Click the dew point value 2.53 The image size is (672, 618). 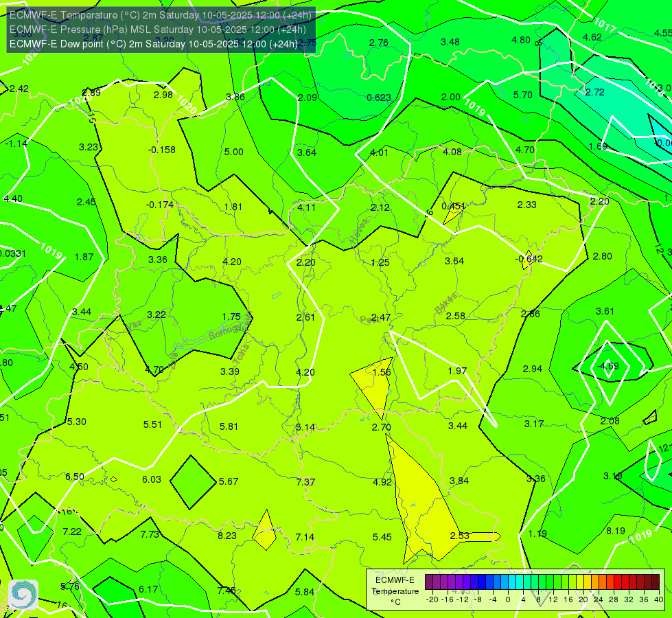(459, 536)
